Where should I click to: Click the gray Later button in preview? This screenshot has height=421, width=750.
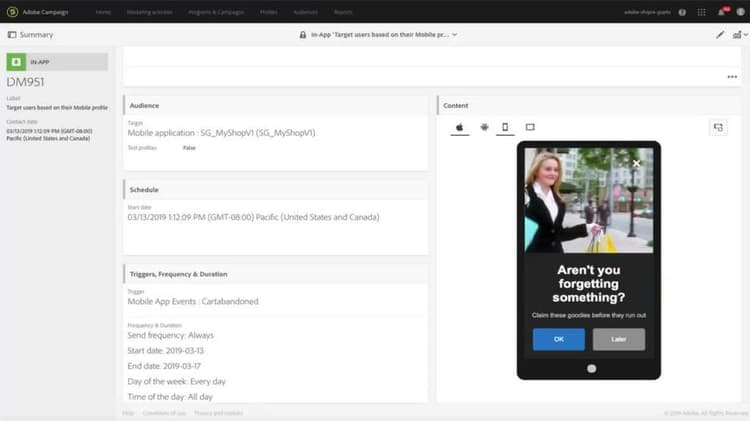pyautogui.click(x=618, y=339)
